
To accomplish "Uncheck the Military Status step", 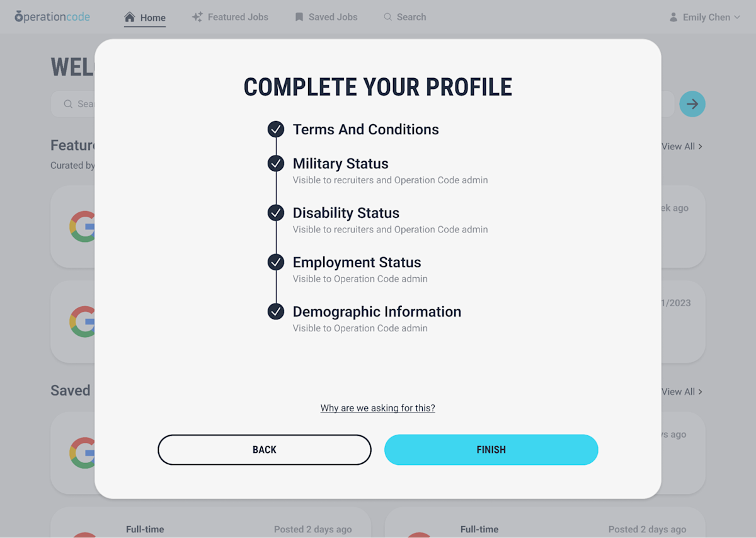I will click(x=275, y=163).
